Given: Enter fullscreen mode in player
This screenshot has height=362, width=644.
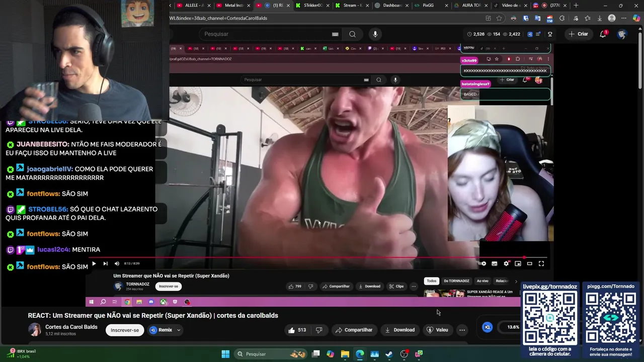Looking at the screenshot, I should point(541,263).
